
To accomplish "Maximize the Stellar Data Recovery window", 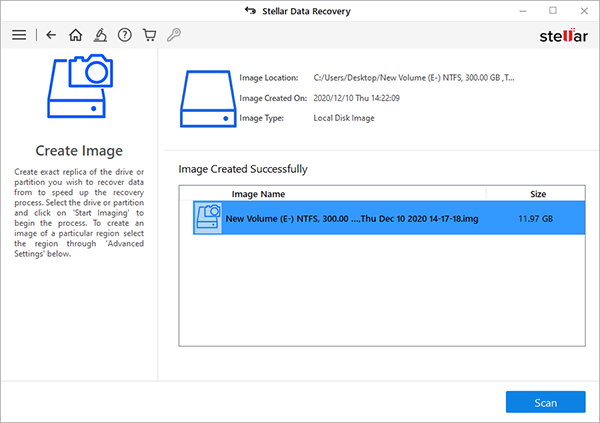I will [x=553, y=11].
